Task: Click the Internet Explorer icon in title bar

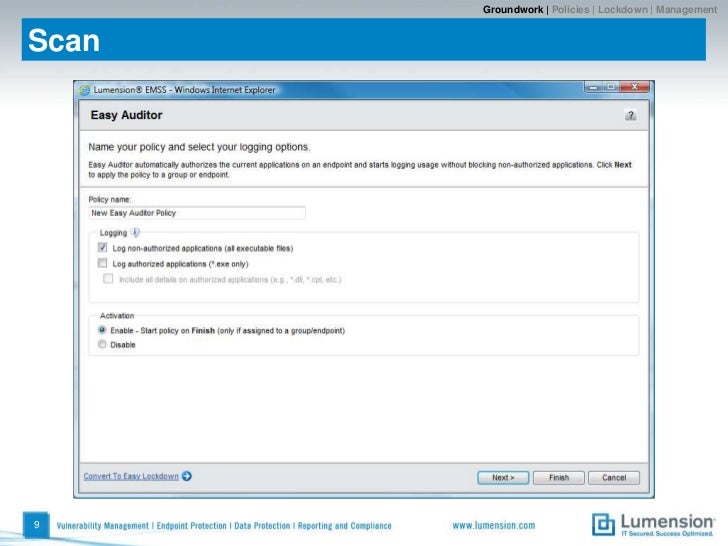Action: [x=84, y=90]
